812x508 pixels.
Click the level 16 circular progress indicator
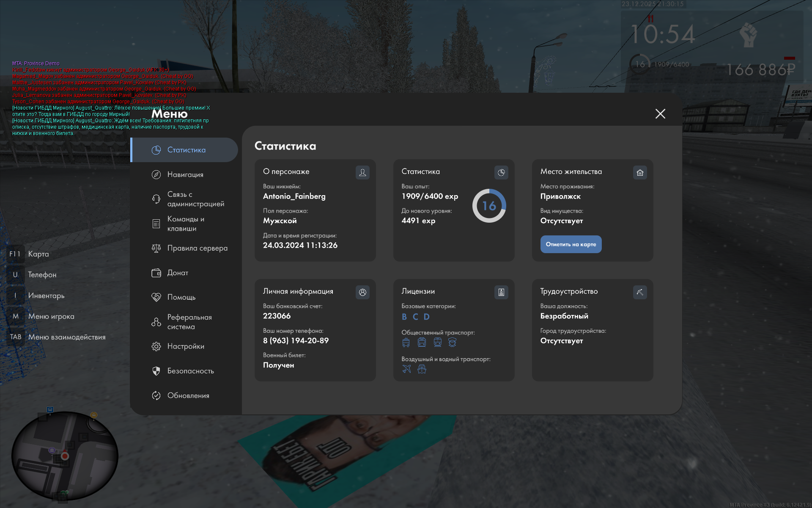click(489, 206)
